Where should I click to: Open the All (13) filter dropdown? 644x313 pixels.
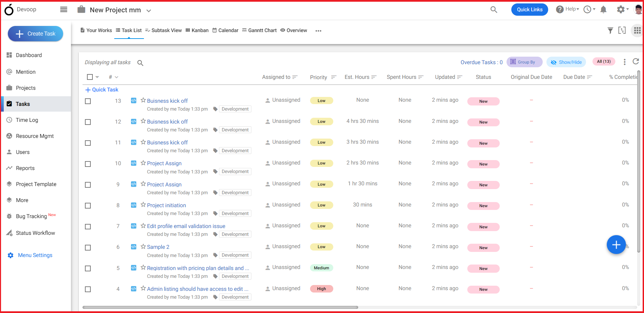[604, 61]
